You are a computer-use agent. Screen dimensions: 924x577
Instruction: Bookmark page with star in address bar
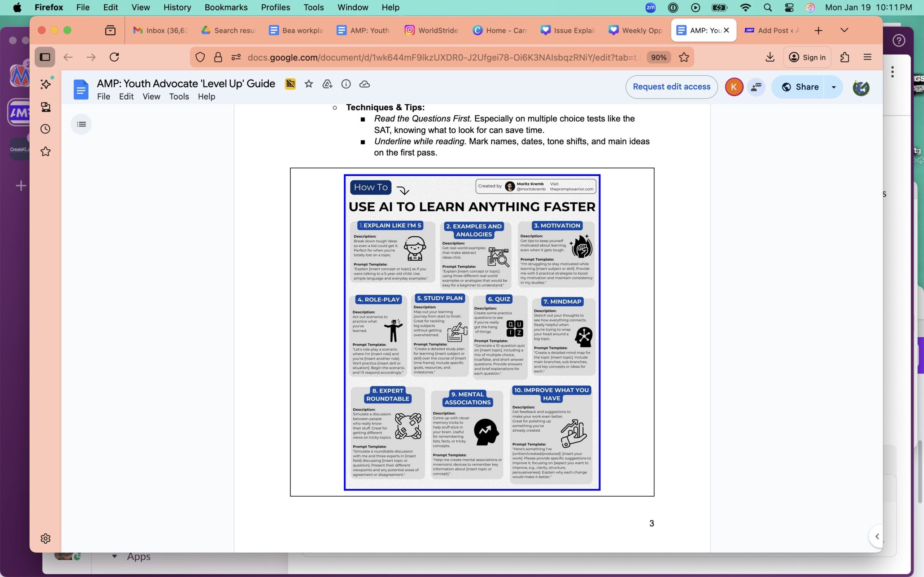click(684, 57)
